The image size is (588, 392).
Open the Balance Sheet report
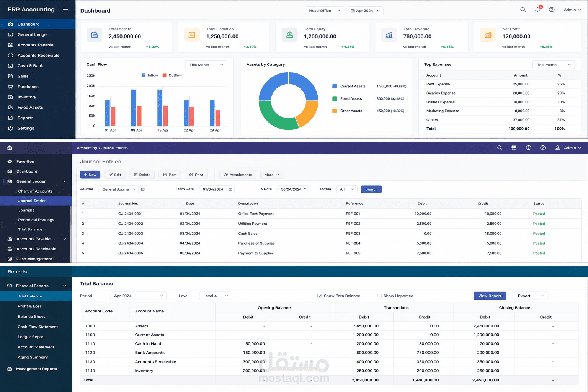click(x=31, y=317)
